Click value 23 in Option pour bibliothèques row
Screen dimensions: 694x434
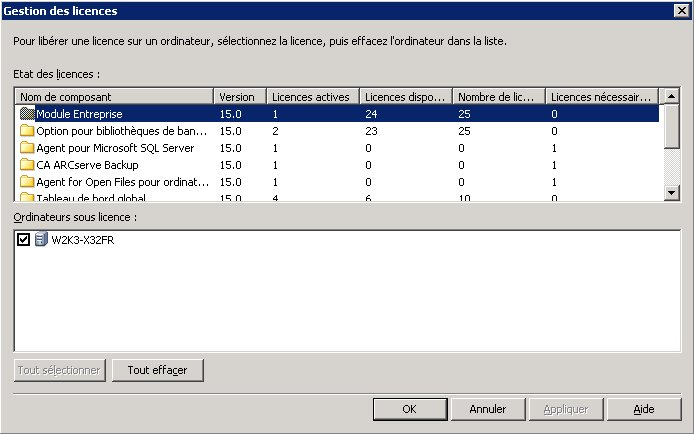[371, 131]
